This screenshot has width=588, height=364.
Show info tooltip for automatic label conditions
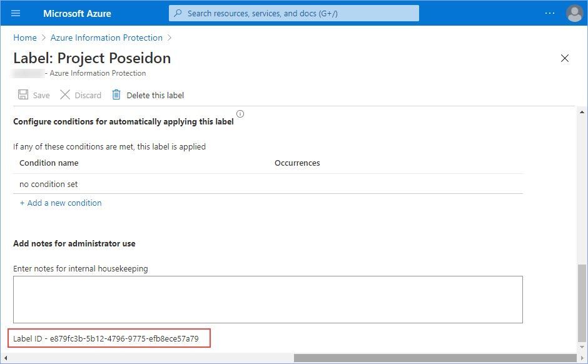click(240, 114)
